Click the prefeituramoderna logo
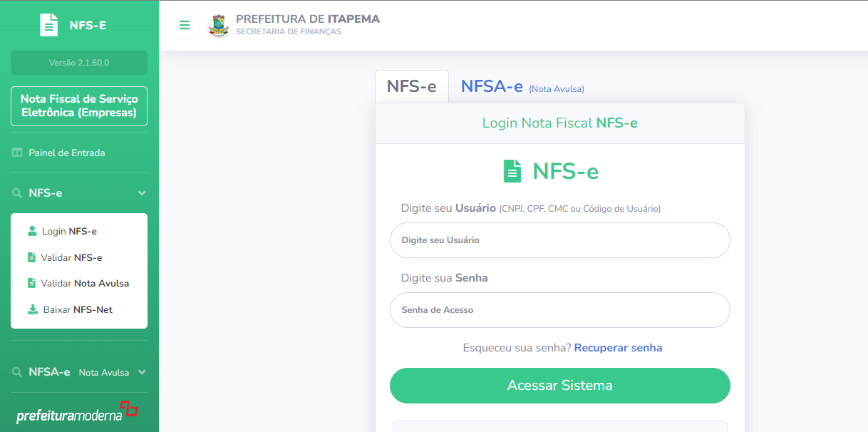This screenshot has height=432, width=868. point(77,412)
